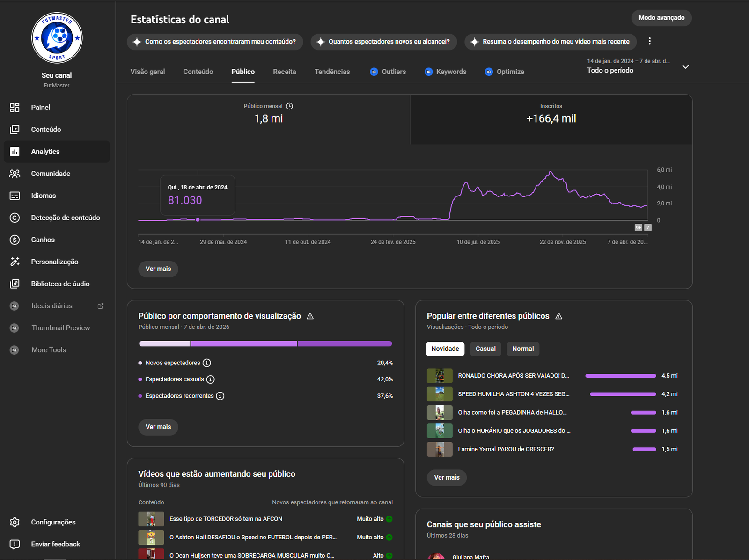
Task: Switch to the Receita tab
Action: click(x=284, y=72)
